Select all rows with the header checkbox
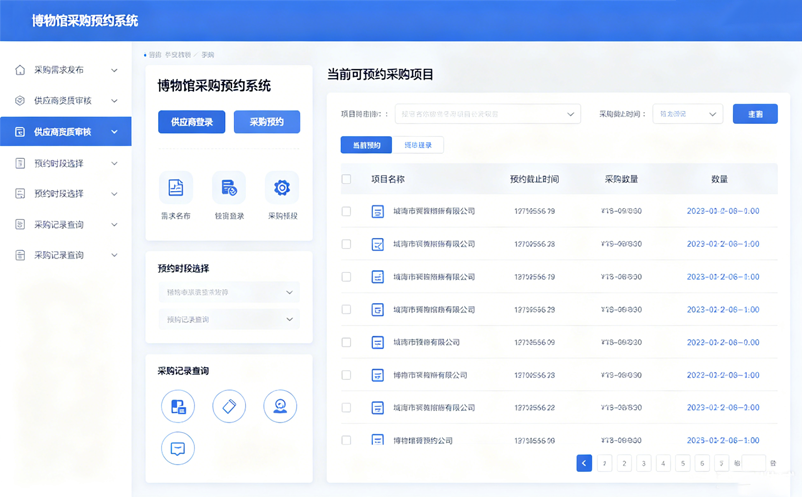 click(346, 179)
